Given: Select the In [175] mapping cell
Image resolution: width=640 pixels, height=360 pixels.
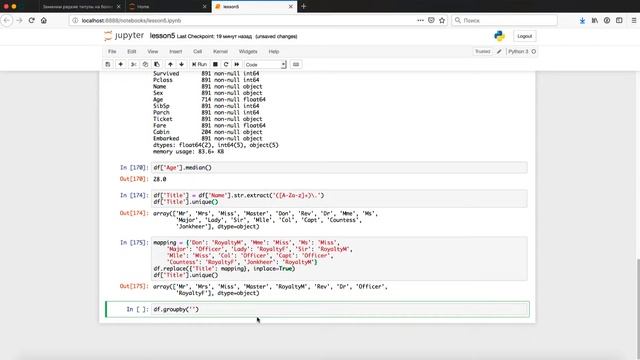Looking at the screenshot, I should click(x=339, y=259).
